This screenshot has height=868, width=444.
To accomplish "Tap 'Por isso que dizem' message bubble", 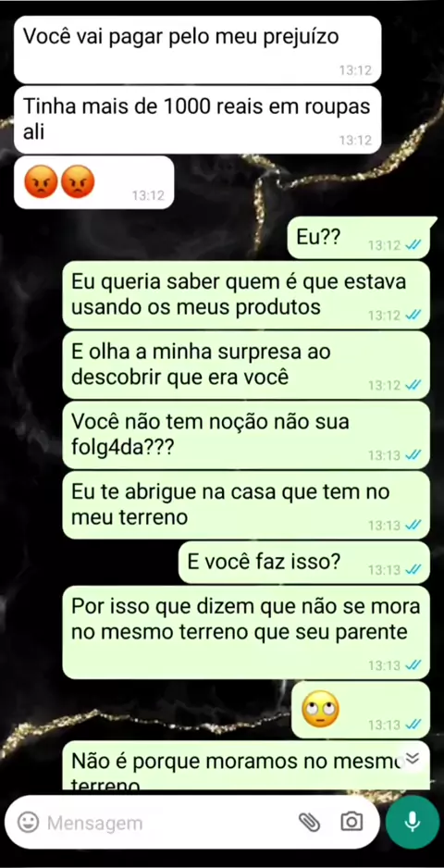I will pos(246,632).
